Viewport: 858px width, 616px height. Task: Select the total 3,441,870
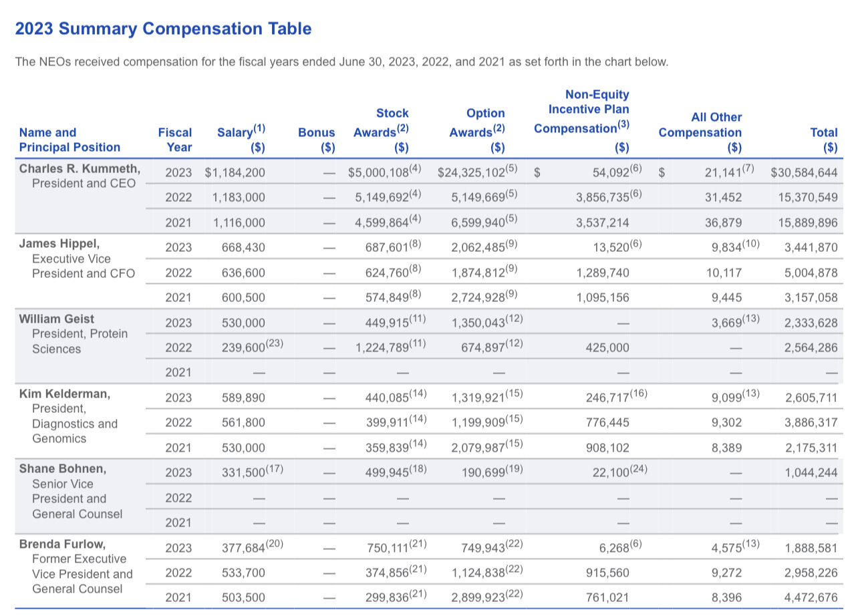coord(811,248)
